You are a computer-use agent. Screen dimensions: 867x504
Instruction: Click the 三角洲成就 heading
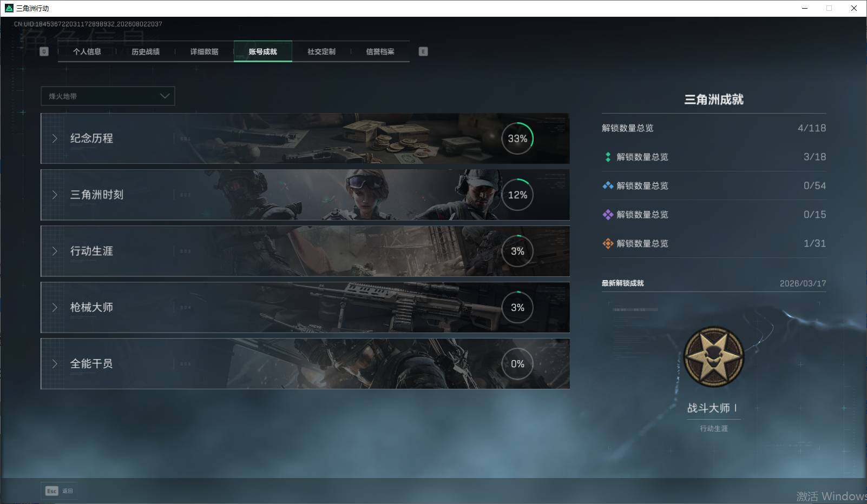pos(714,100)
